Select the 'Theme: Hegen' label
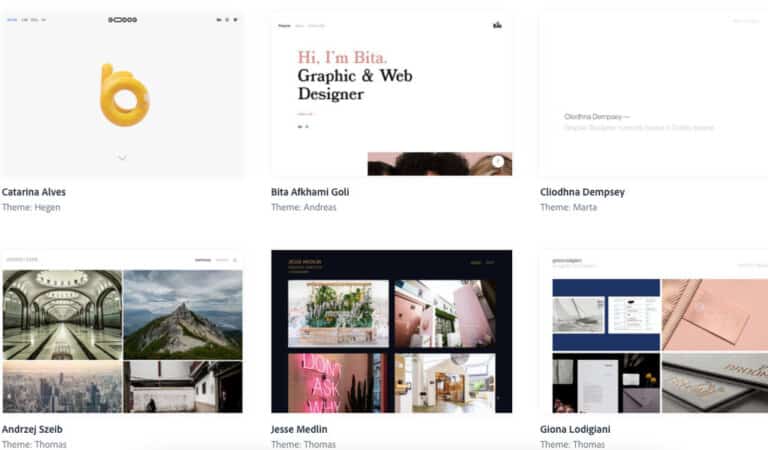The image size is (768, 450). (31, 207)
